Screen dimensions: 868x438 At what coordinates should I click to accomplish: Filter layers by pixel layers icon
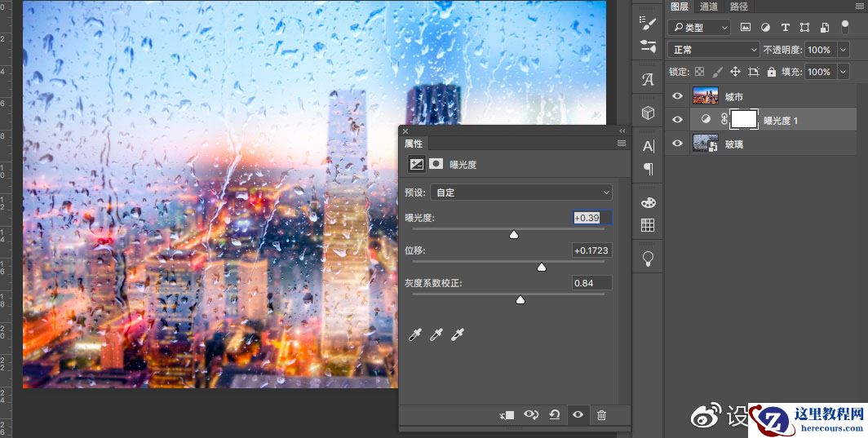tap(745, 27)
